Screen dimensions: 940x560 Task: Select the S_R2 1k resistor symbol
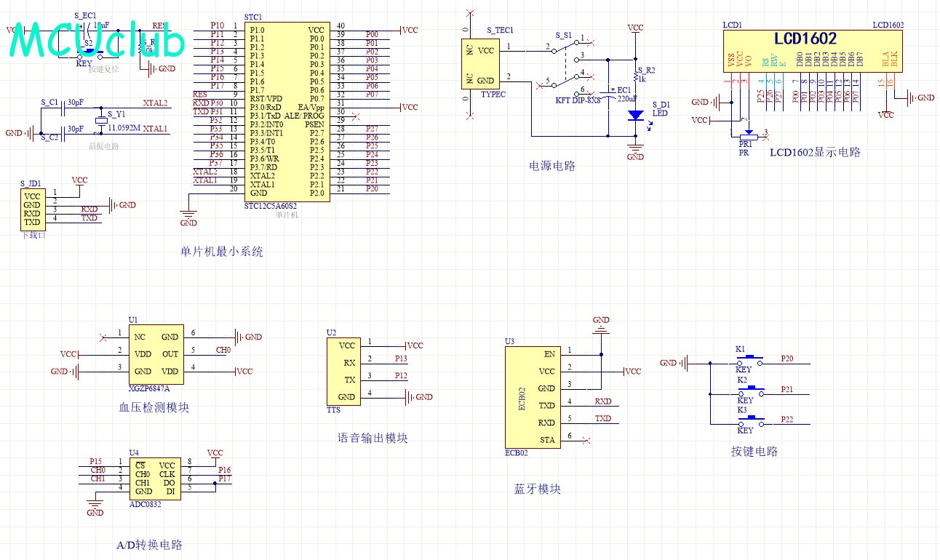(635, 76)
